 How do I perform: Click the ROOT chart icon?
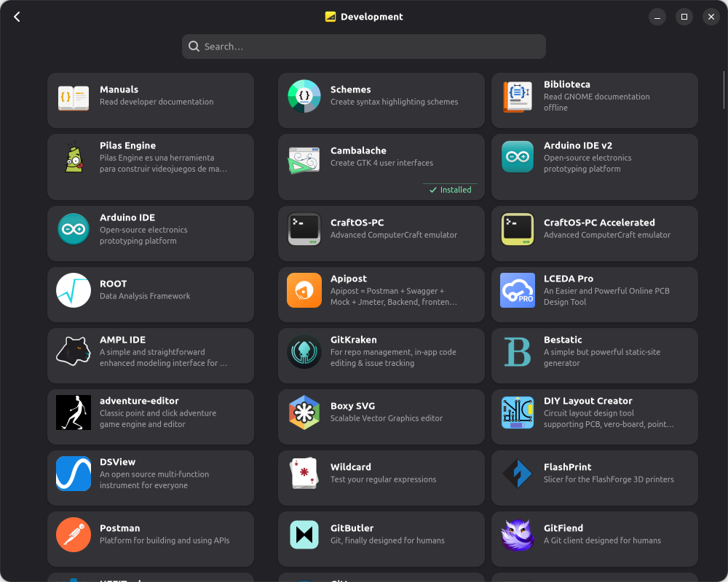pos(74,290)
